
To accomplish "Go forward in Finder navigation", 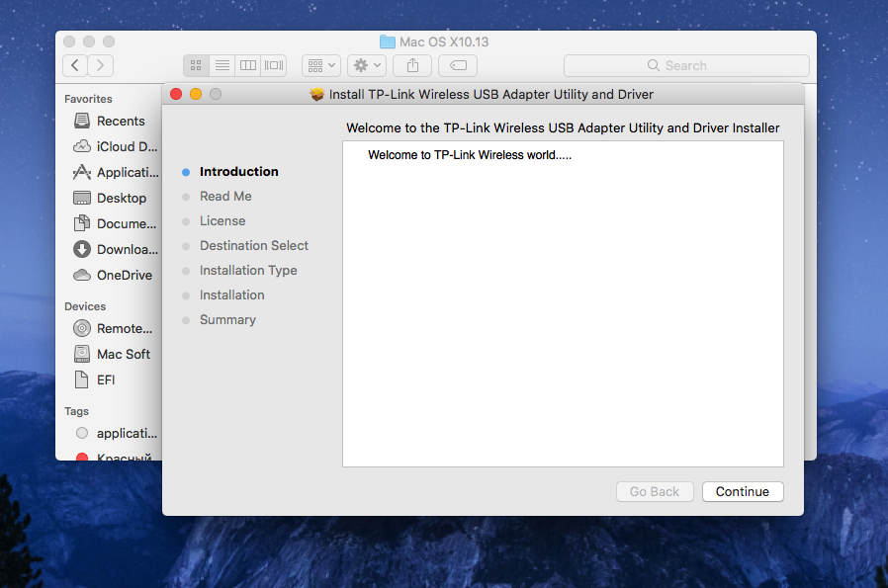I will [101, 65].
